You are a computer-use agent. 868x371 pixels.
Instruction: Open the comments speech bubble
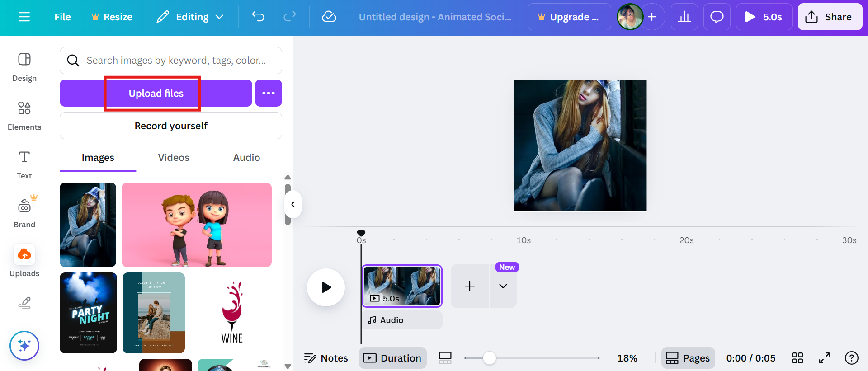click(x=717, y=17)
